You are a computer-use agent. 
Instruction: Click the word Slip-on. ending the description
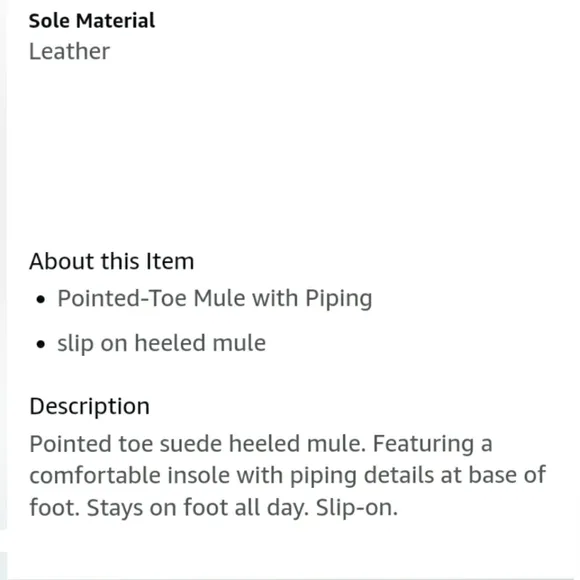click(x=357, y=508)
